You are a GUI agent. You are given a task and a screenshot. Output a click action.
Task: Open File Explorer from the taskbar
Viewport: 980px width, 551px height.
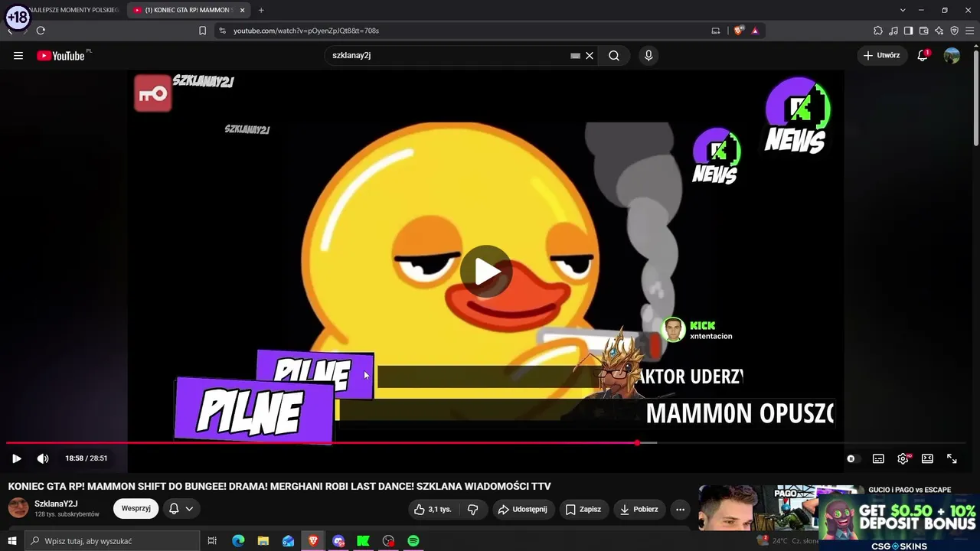pos(263,541)
